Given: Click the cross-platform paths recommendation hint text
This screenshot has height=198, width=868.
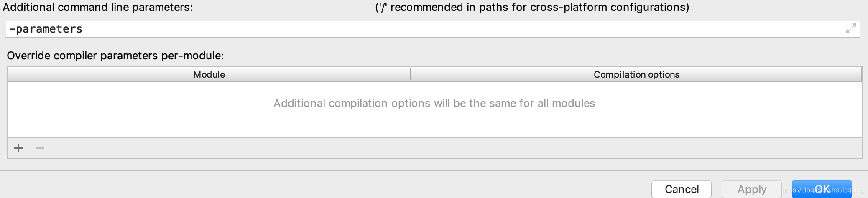Looking at the screenshot, I should click(532, 7).
